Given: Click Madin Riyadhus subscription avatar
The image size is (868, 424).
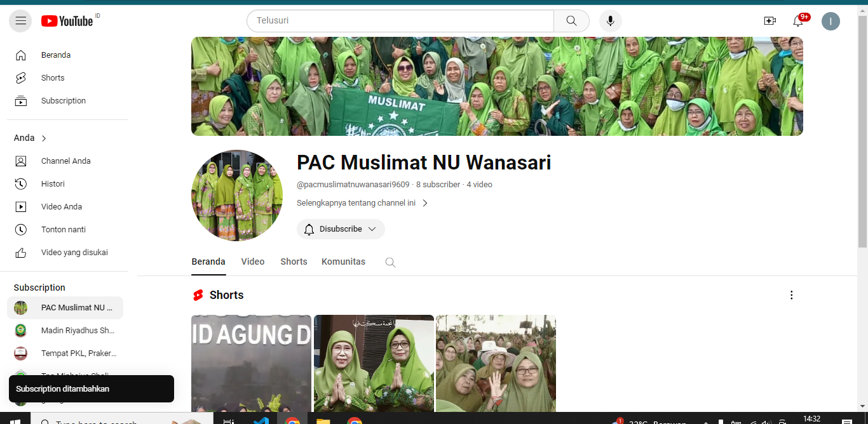Looking at the screenshot, I should pyautogui.click(x=21, y=331).
